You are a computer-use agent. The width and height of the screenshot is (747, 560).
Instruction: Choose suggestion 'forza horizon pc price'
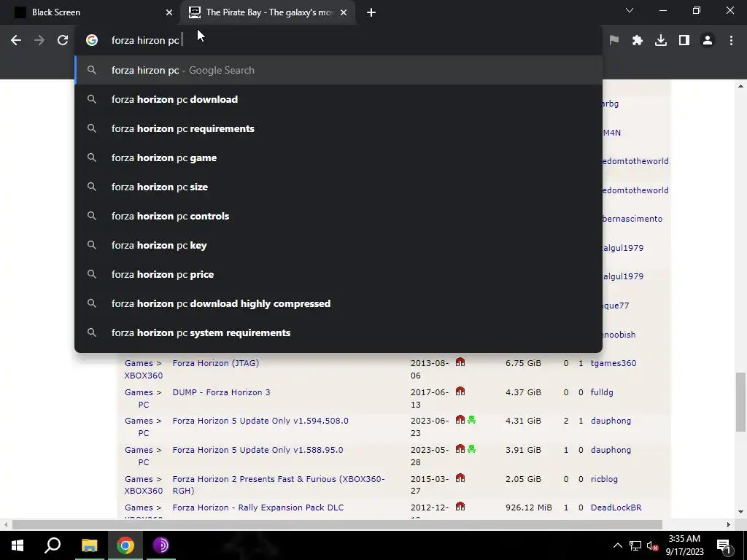pyautogui.click(x=338, y=274)
